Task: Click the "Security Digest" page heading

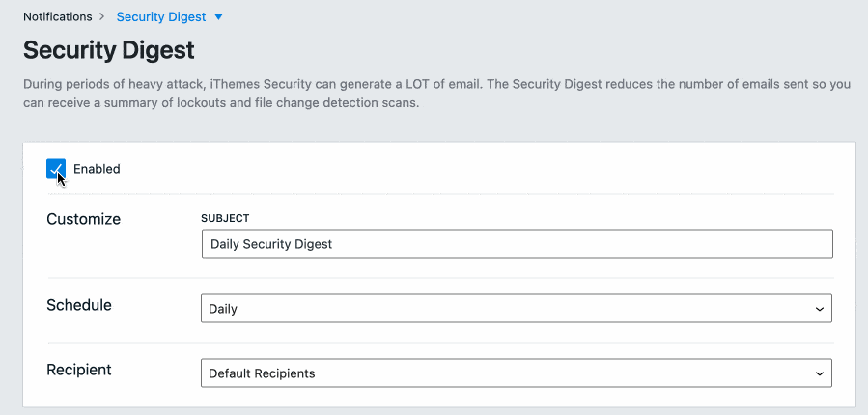Action: click(x=109, y=50)
